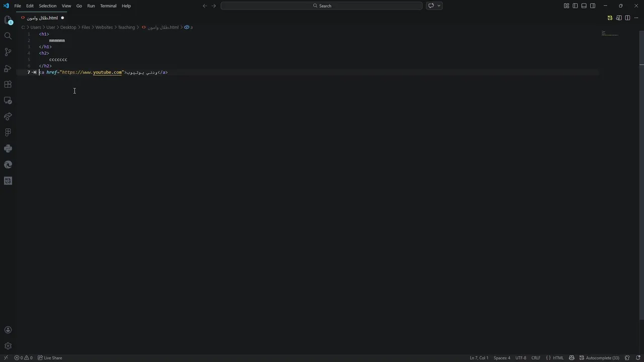Open the File menu

point(18,6)
